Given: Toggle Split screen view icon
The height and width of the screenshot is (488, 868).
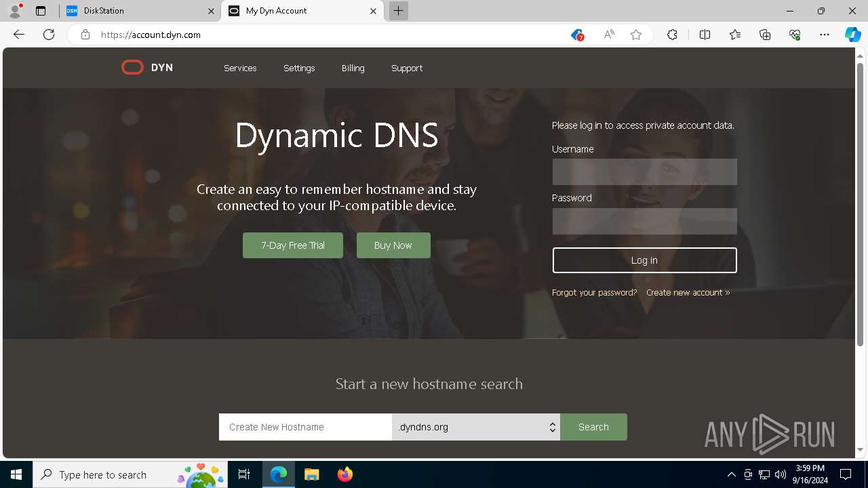Looking at the screenshot, I should [705, 35].
